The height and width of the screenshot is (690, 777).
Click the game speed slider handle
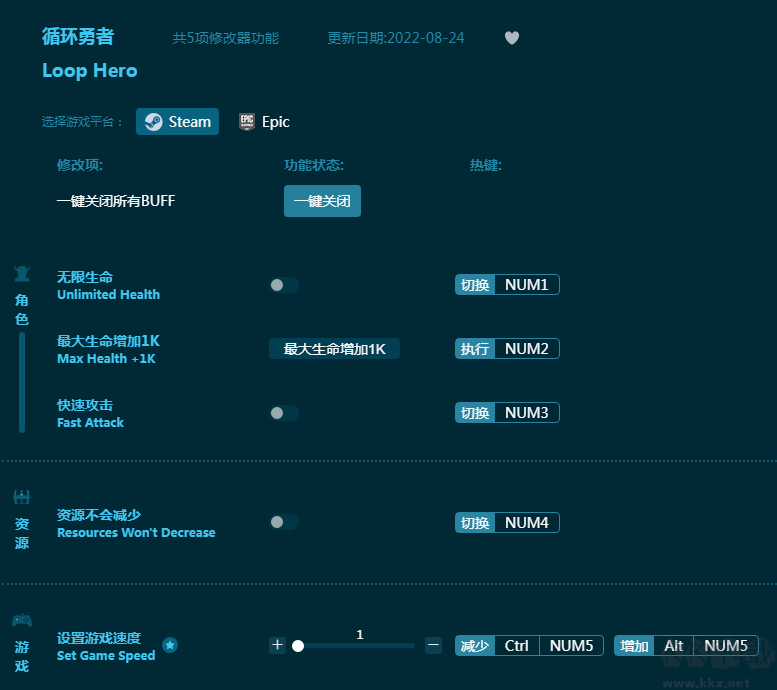pos(298,646)
